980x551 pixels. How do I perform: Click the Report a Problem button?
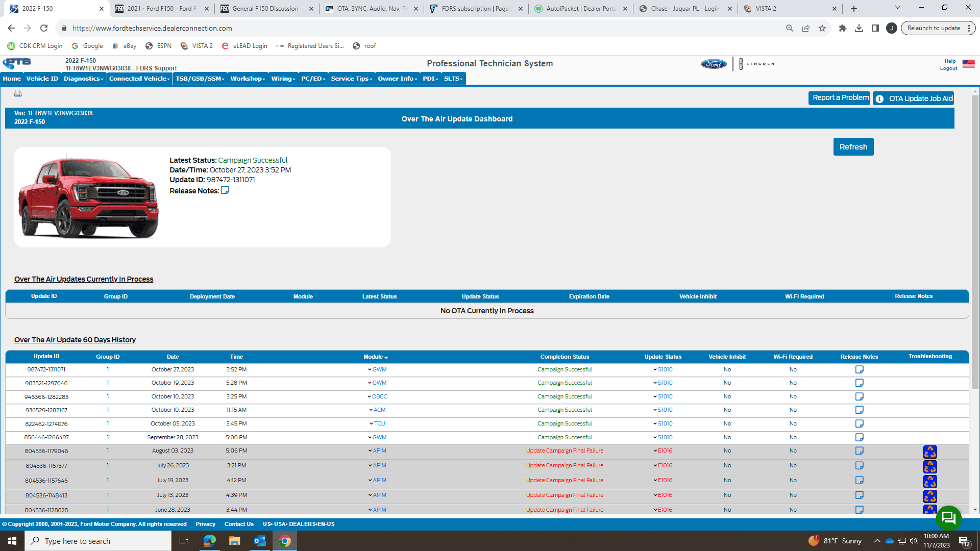[840, 98]
